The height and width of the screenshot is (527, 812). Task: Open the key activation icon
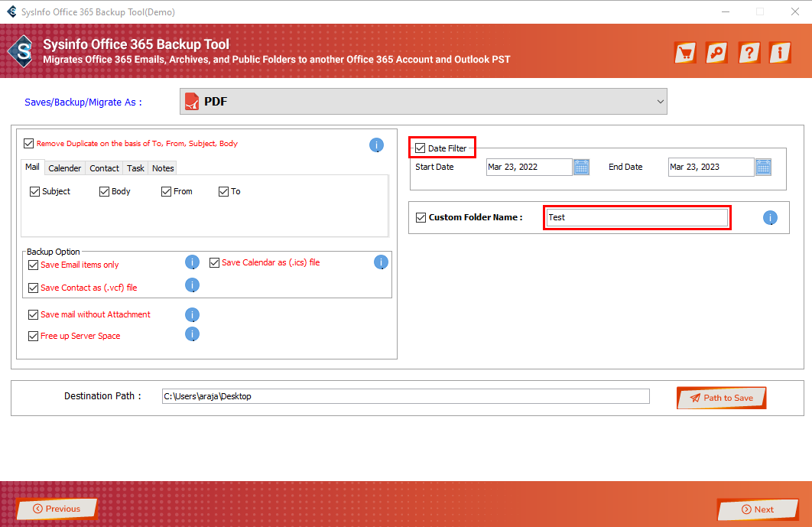pyautogui.click(x=716, y=52)
